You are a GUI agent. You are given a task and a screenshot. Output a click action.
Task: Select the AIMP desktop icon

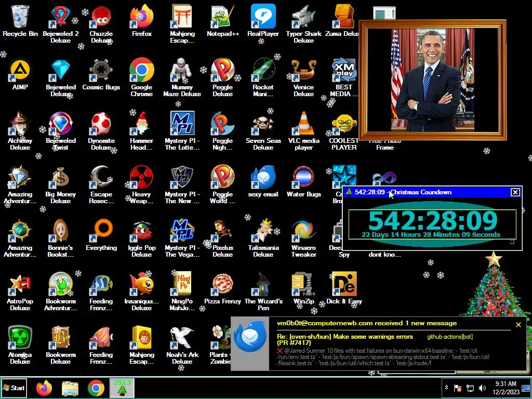click(20, 74)
